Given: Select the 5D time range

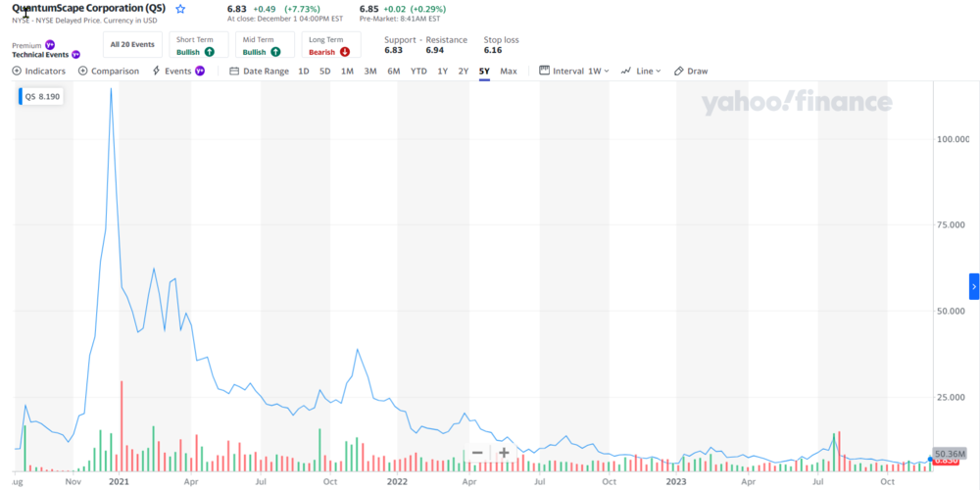Looking at the screenshot, I should click(x=325, y=72).
